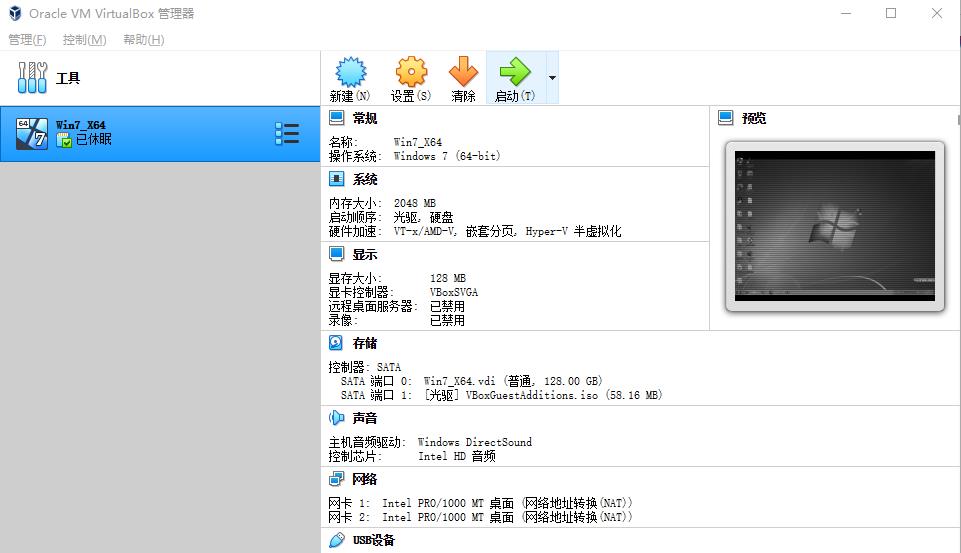Click the 2048 MB memory value
961x553 pixels.
tap(415, 203)
